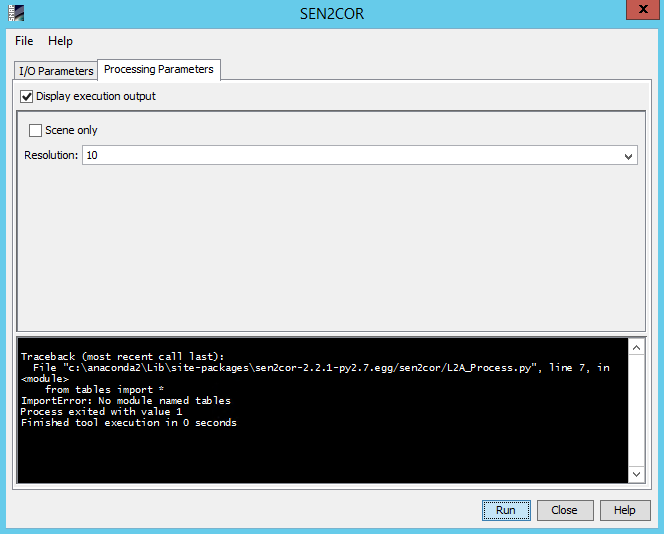664x534 pixels.
Task: Click the 'from tables import *' line
Action: point(104,390)
